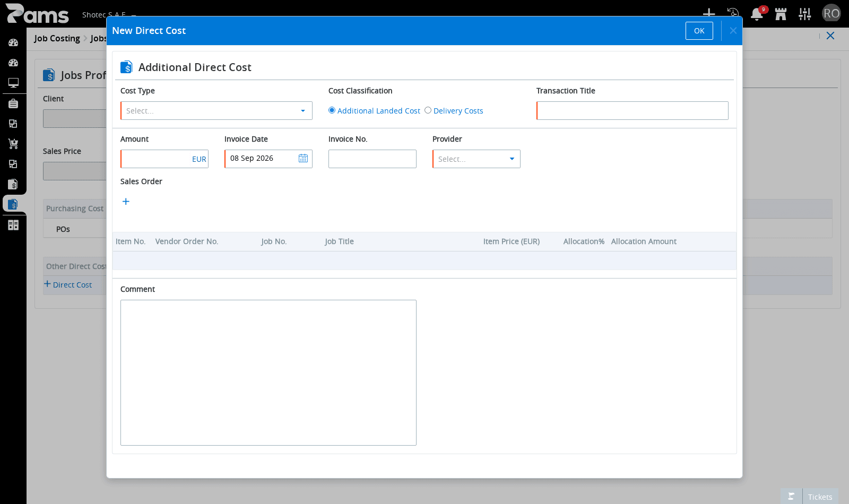Open the castle icon in top bar
Viewport: 849px width, 504px height.
pyautogui.click(x=781, y=14)
